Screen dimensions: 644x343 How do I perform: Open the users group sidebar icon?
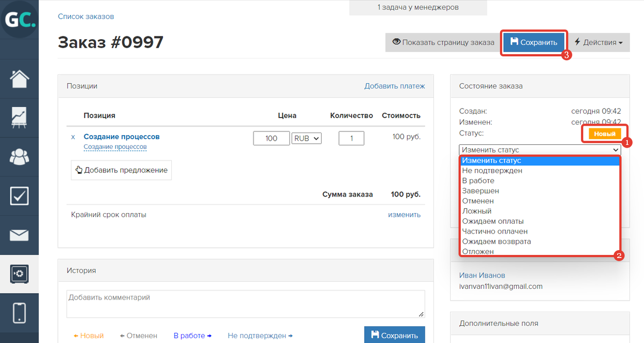[x=19, y=156]
